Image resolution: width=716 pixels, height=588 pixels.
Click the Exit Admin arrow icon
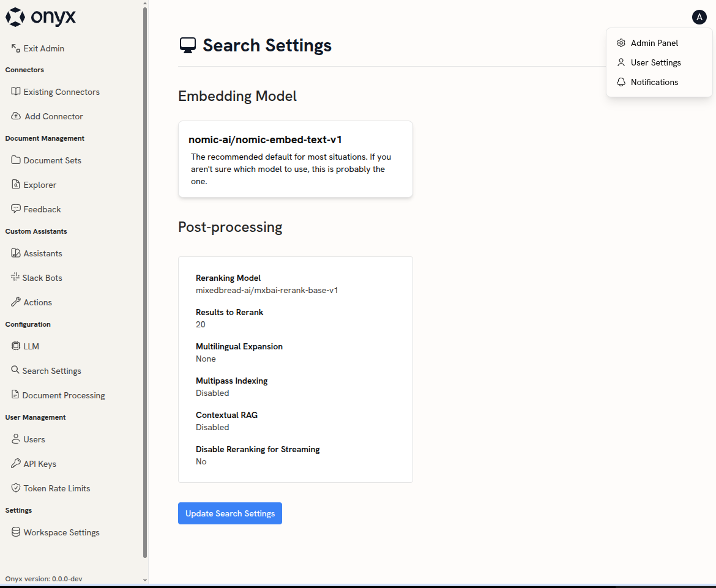[x=15, y=48]
